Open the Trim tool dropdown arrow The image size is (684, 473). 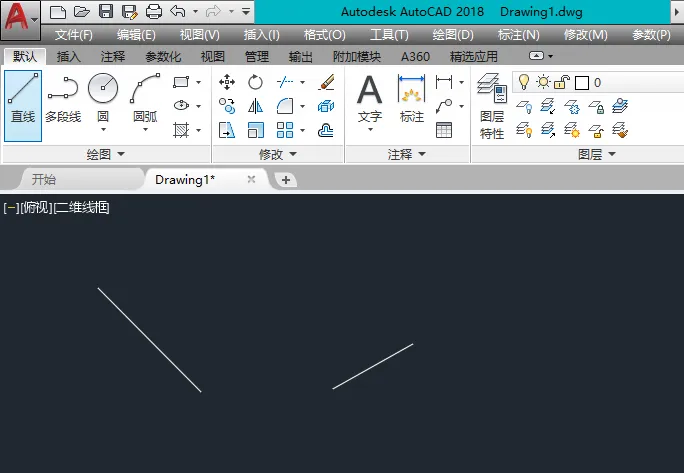[x=302, y=82]
